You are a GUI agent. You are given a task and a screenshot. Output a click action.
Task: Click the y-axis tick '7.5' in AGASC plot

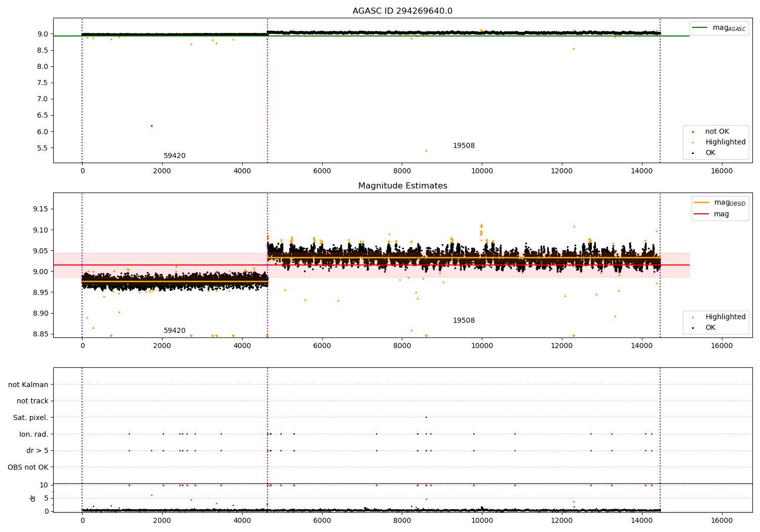tap(43, 83)
